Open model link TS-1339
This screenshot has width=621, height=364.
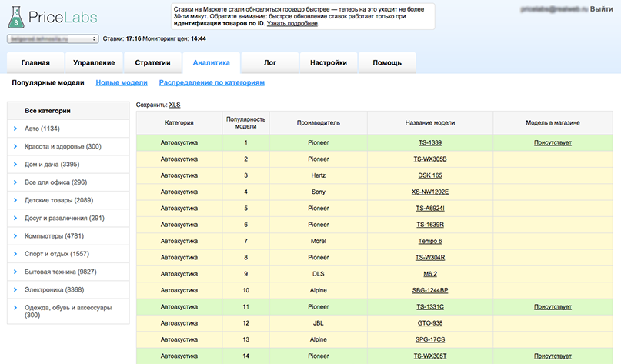[430, 142]
